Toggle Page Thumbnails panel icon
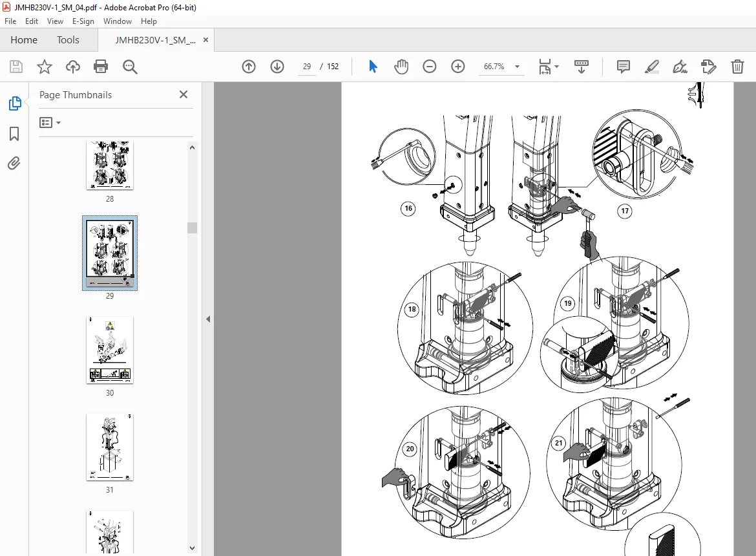This screenshot has width=756, height=556. (x=15, y=103)
